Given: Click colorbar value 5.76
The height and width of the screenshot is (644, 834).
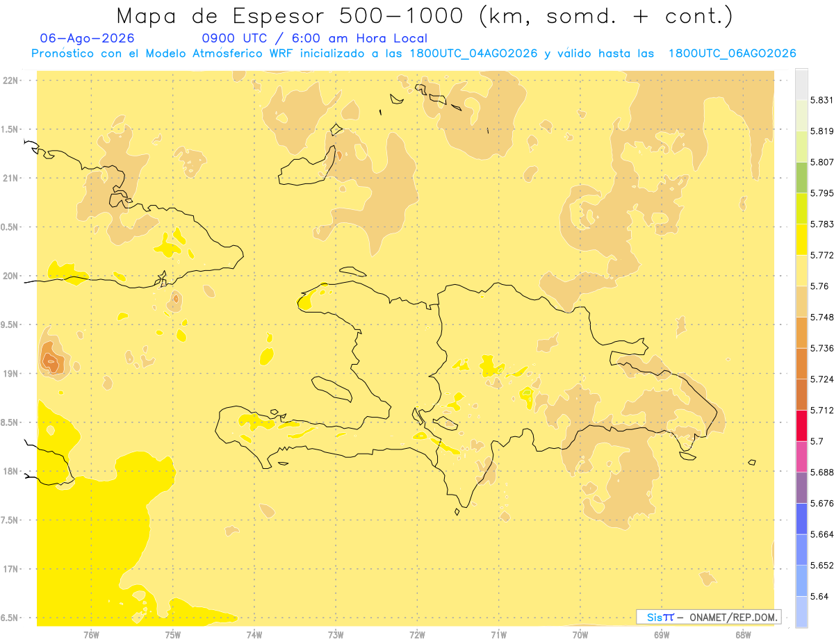Looking at the screenshot, I should pyautogui.click(x=819, y=286).
